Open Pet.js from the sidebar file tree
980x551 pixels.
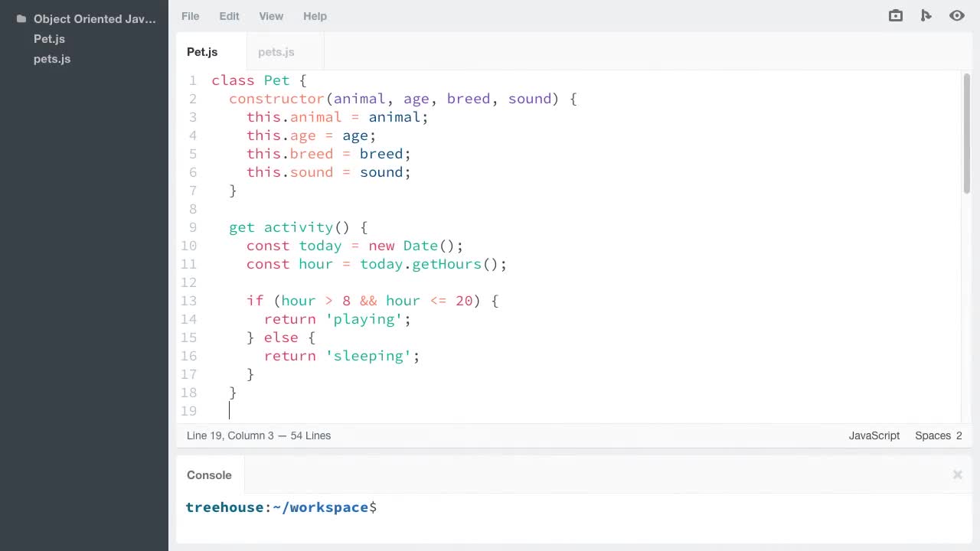(49, 39)
